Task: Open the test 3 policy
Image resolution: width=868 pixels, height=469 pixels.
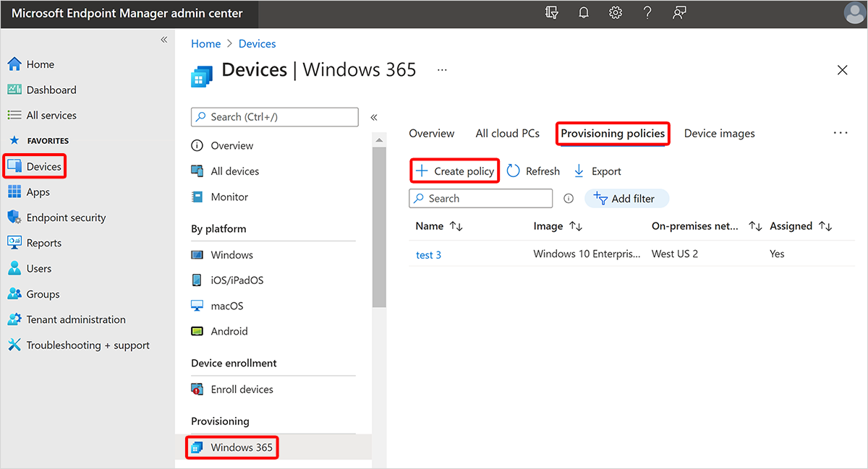Action: [x=428, y=254]
